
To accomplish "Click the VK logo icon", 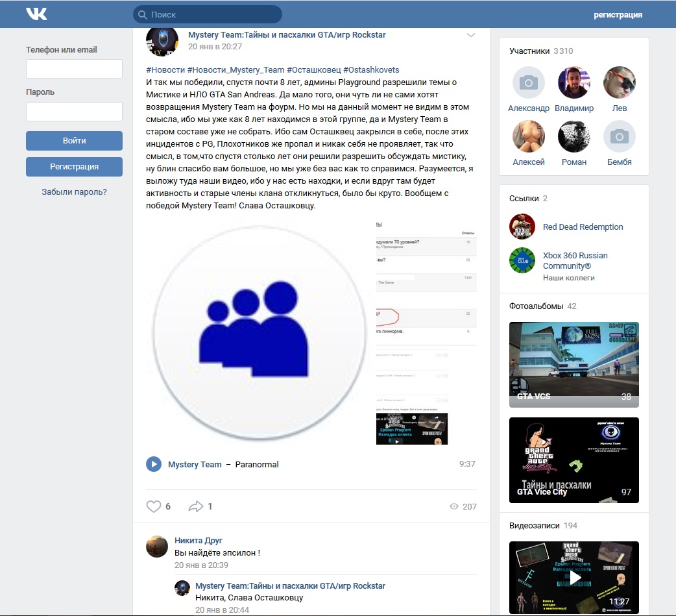I will (x=36, y=14).
